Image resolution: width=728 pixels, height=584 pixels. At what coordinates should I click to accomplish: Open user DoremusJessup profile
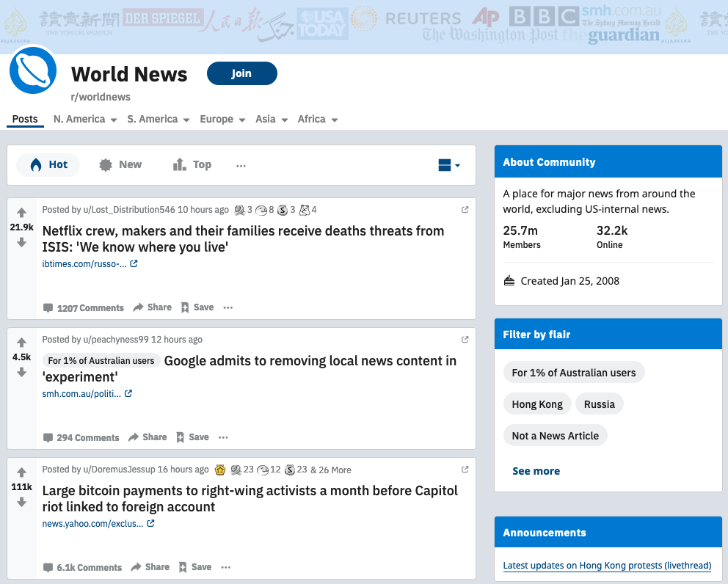(x=119, y=470)
